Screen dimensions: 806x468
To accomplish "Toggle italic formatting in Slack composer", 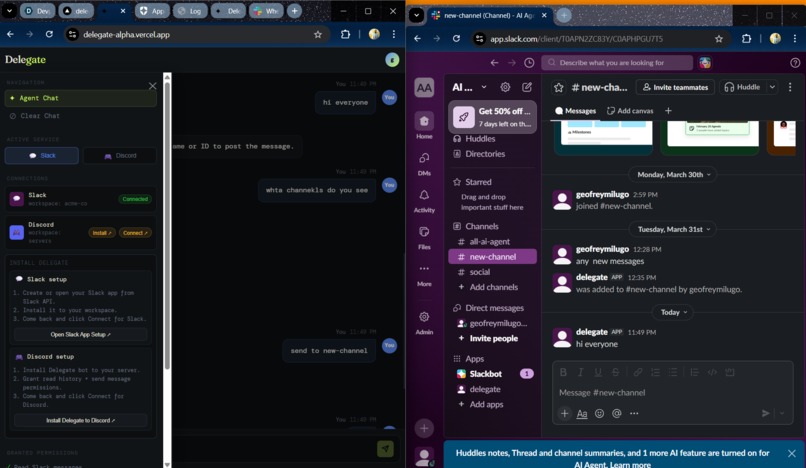I will (x=580, y=372).
